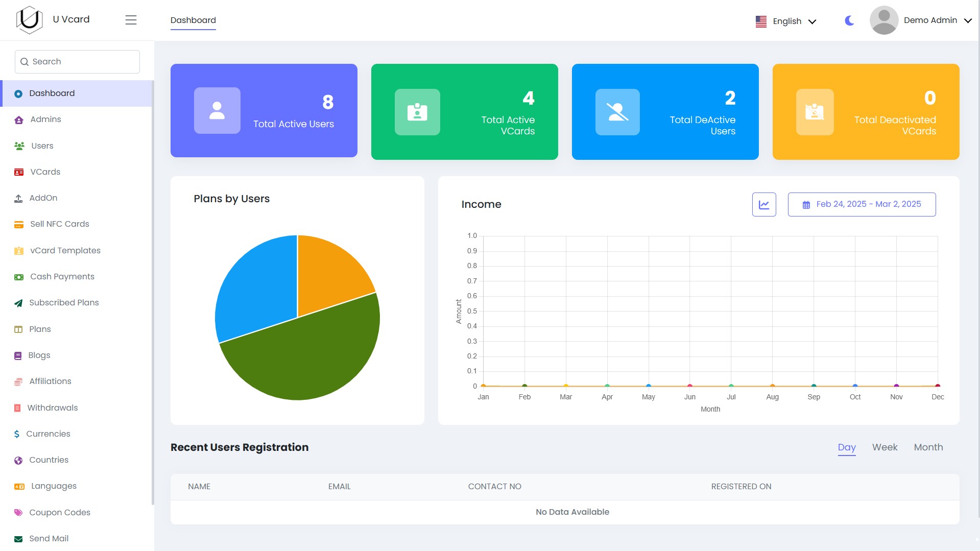Expand the Demo Admin profile menu
Screen dimensions: 980x551
tap(921, 20)
